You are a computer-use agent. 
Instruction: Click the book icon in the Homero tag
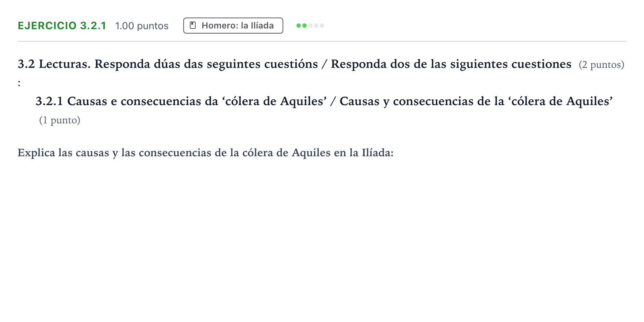coord(193,26)
